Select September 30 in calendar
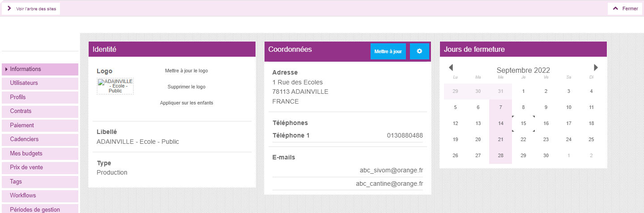The image size is (644, 213). (x=546, y=155)
